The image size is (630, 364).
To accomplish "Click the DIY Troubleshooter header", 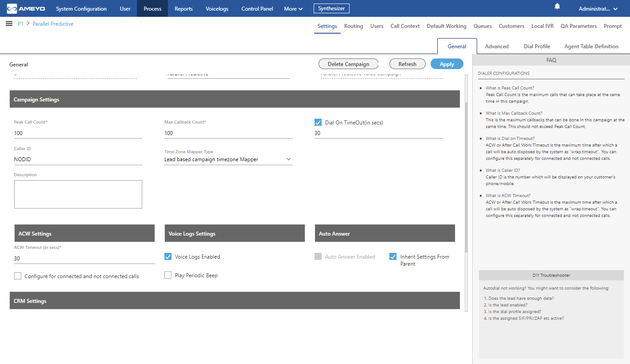I will [551, 275].
